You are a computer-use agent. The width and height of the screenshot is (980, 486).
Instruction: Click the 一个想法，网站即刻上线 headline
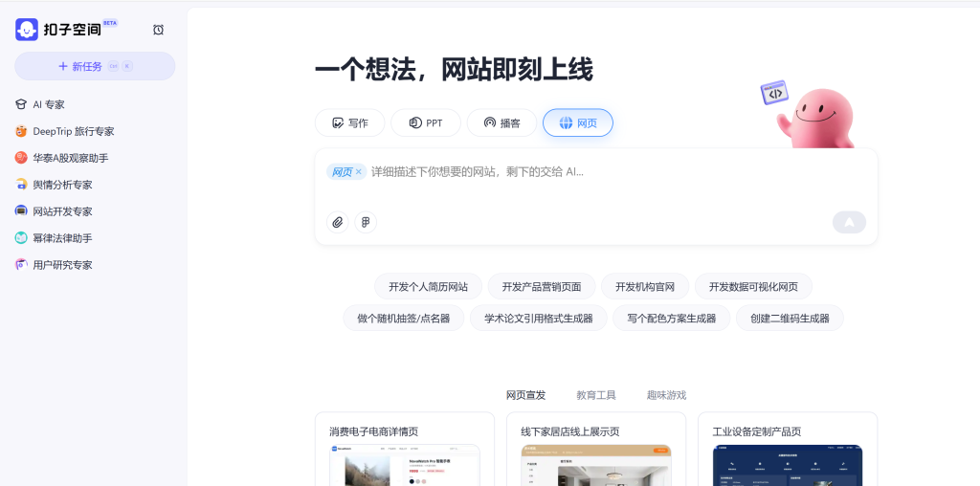(454, 69)
